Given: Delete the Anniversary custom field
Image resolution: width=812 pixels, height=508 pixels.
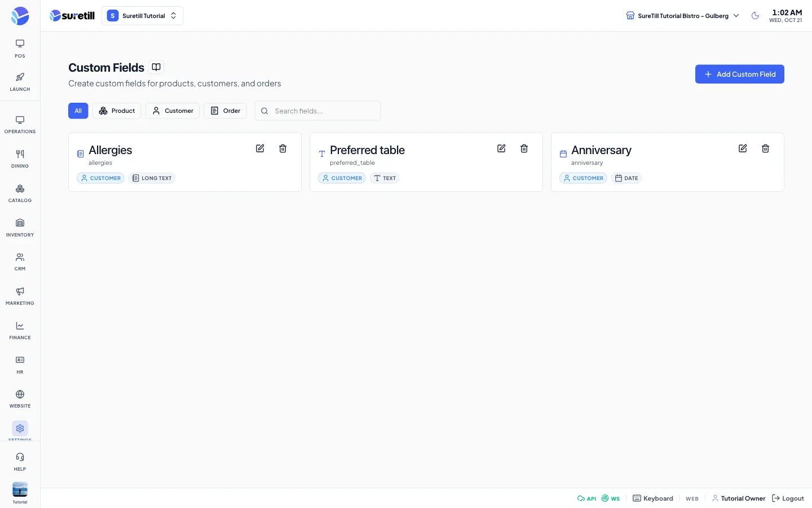Looking at the screenshot, I should (x=766, y=148).
